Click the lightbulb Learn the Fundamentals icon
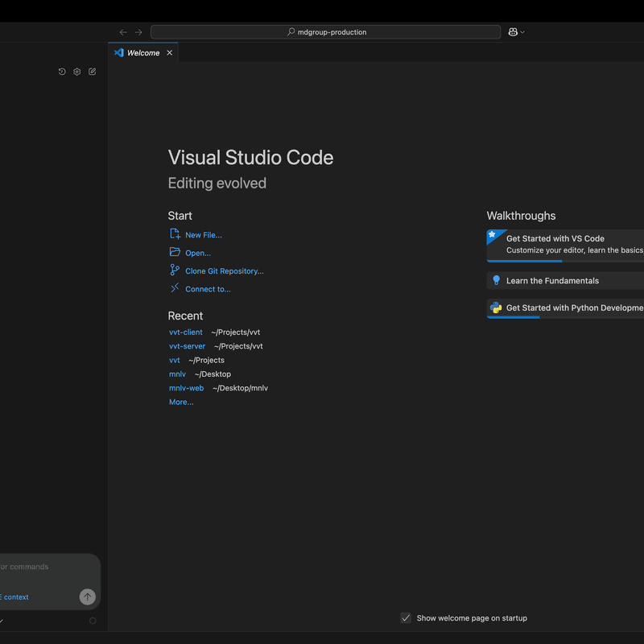 coord(496,281)
